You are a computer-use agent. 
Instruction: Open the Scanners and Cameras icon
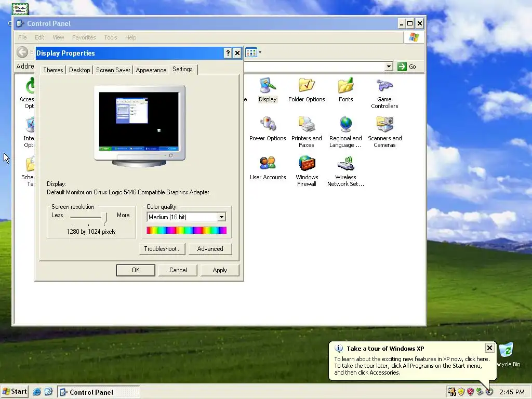(384, 132)
